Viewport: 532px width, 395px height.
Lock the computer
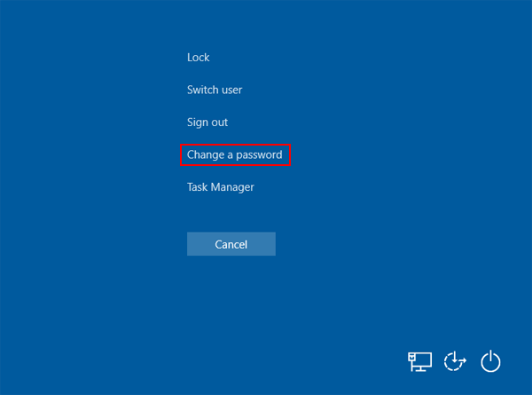(198, 58)
